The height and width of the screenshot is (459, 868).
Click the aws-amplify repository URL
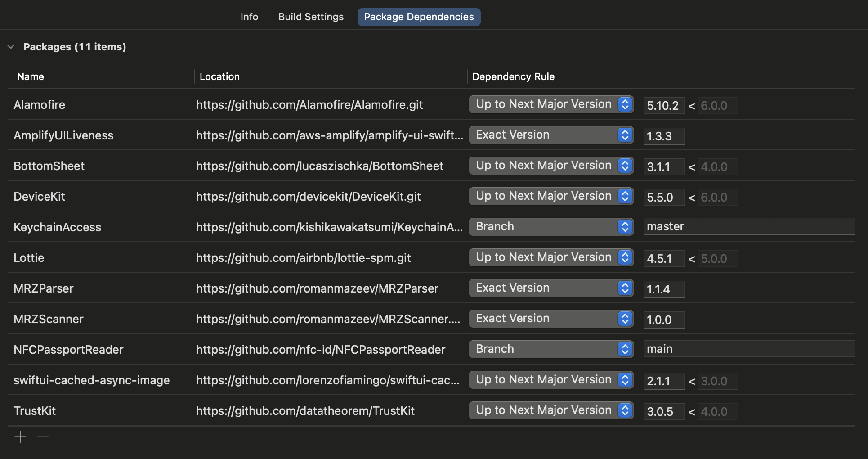[330, 135]
